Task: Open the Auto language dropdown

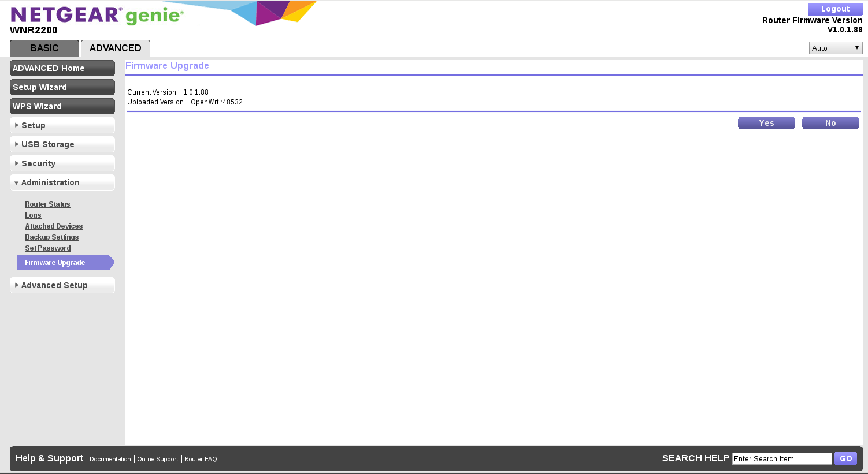Action: (x=835, y=48)
